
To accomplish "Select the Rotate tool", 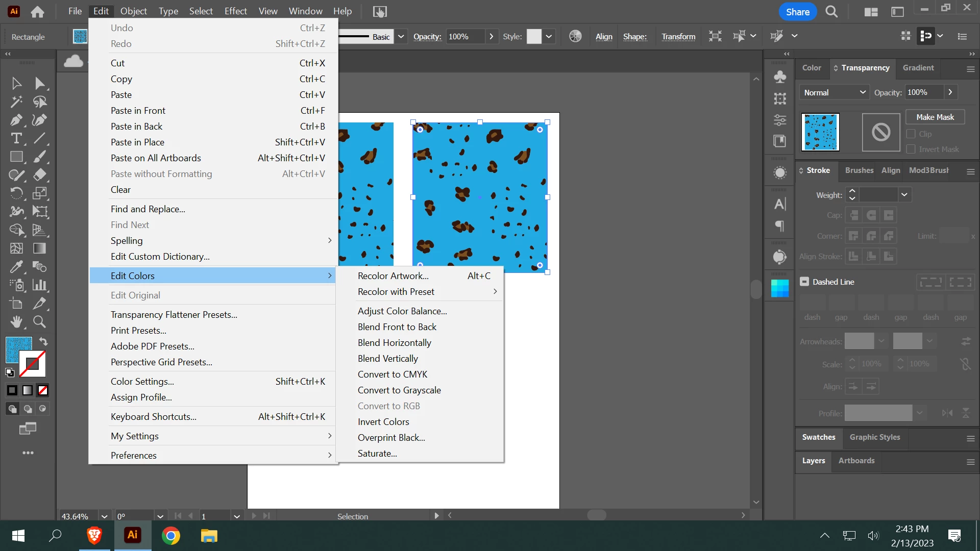I will pyautogui.click(x=16, y=193).
